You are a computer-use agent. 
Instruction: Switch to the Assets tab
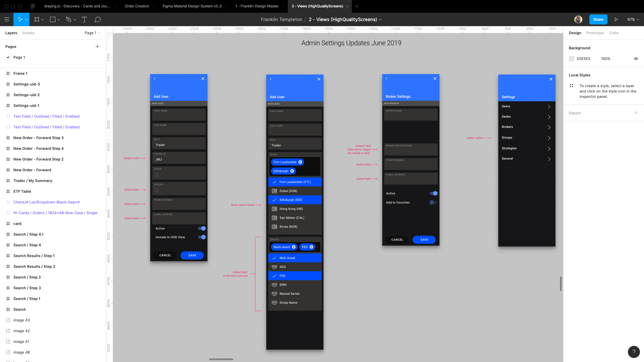pos(28,33)
